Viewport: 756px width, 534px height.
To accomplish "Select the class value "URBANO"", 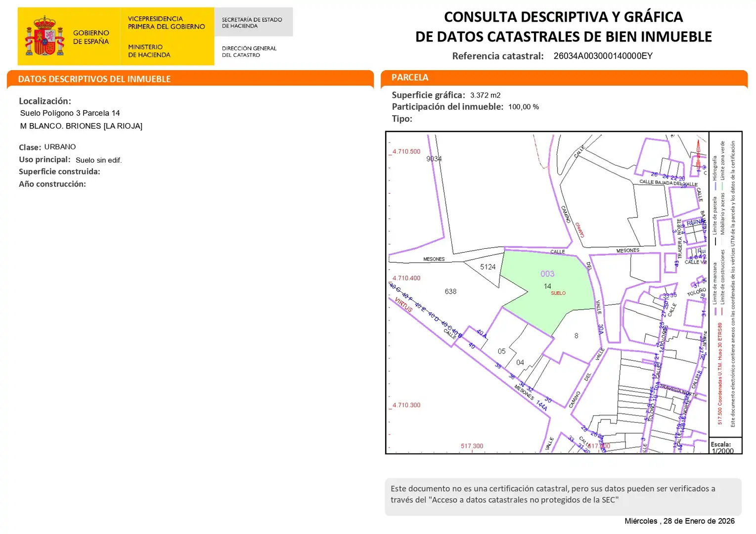I will (60, 147).
